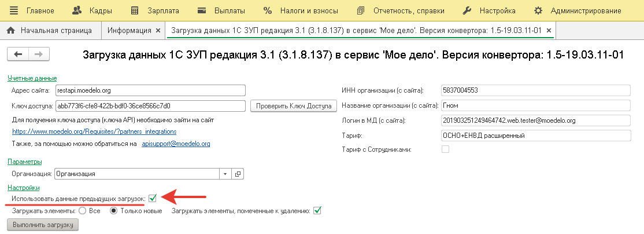Select the Только новые radio option

tap(114, 211)
